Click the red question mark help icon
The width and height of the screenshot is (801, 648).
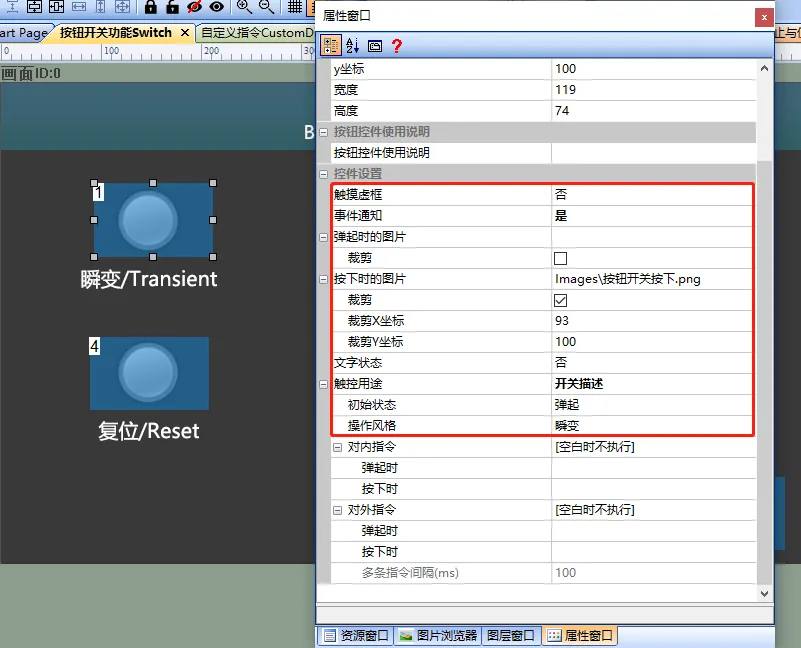coord(396,46)
